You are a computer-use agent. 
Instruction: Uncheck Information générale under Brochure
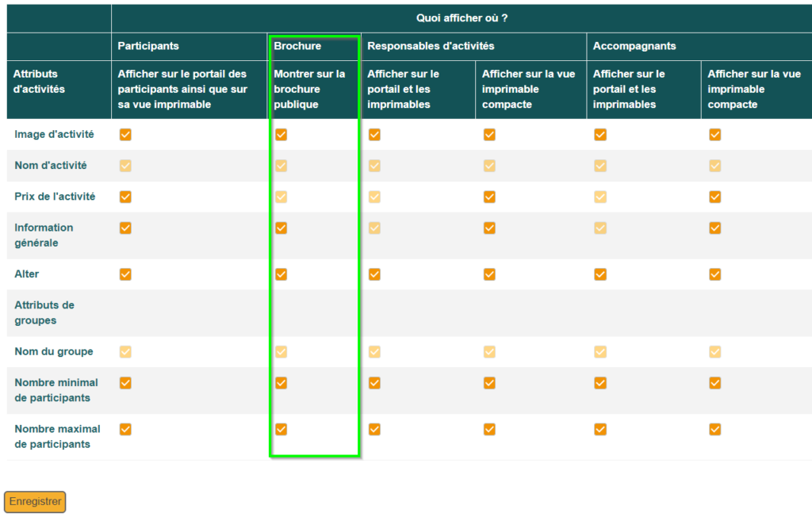pos(282,228)
